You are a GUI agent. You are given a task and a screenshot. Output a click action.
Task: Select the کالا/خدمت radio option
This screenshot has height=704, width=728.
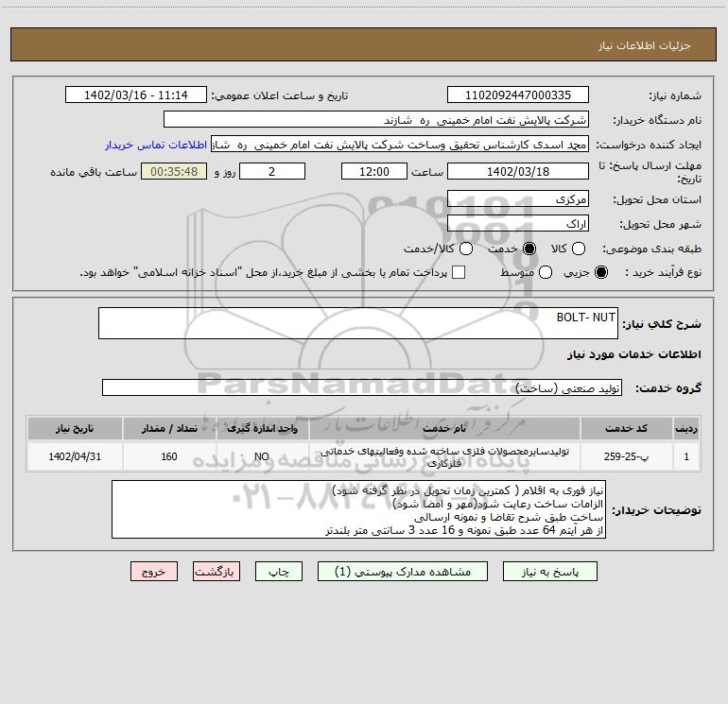[x=466, y=249]
